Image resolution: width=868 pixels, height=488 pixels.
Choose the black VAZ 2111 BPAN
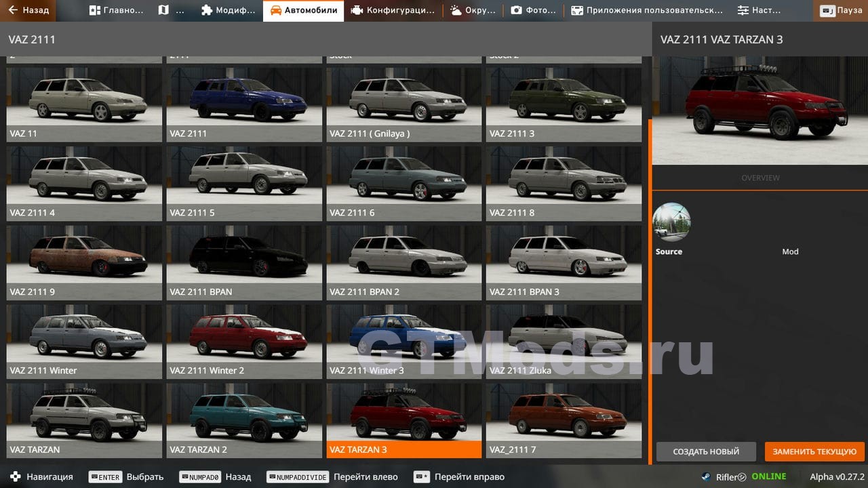[x=244, y=263]
